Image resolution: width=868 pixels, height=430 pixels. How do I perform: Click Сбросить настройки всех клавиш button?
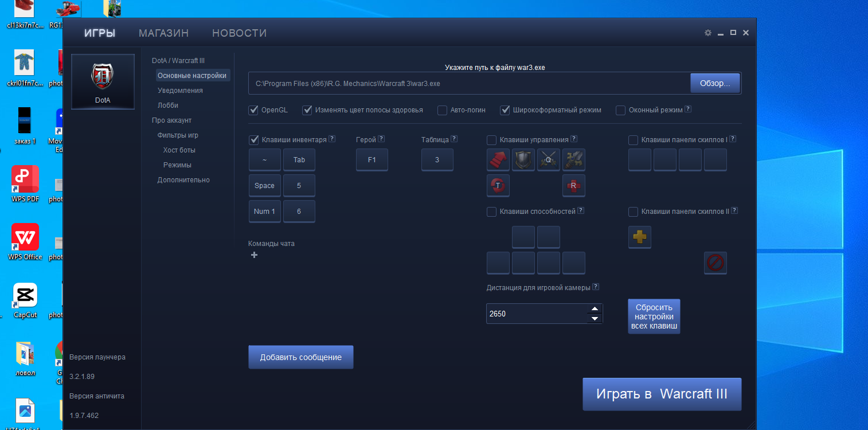(x=654, y=316)
